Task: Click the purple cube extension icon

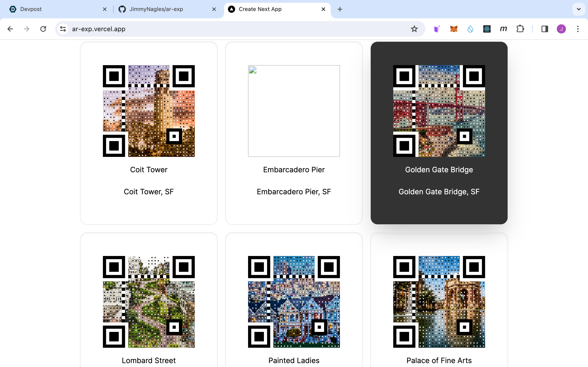Action: [x=437, y=29]
